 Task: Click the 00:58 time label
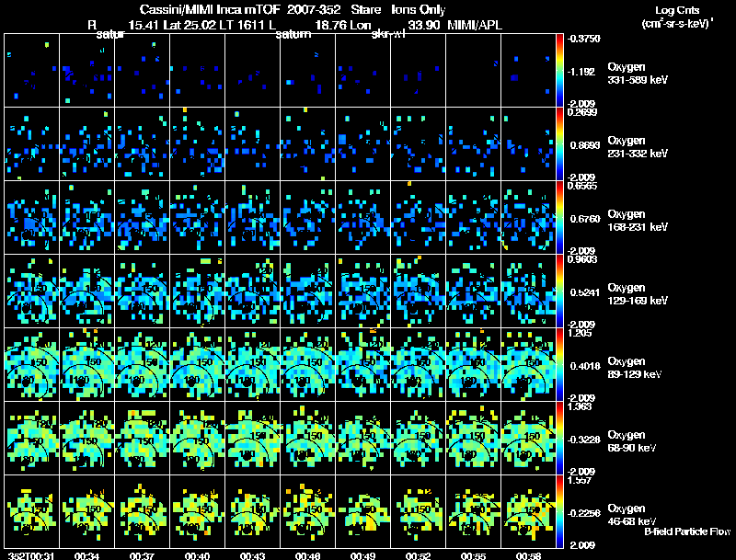point(529,555)
